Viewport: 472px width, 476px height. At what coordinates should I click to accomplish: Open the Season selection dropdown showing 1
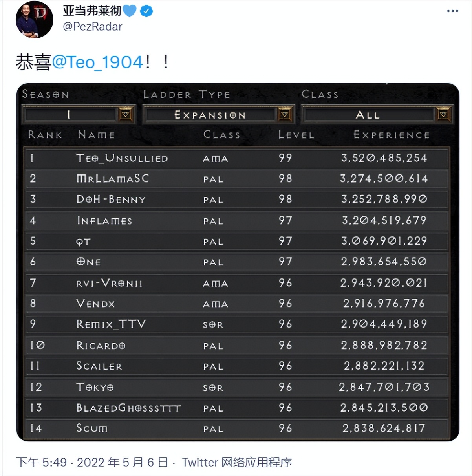coord(70,114)
